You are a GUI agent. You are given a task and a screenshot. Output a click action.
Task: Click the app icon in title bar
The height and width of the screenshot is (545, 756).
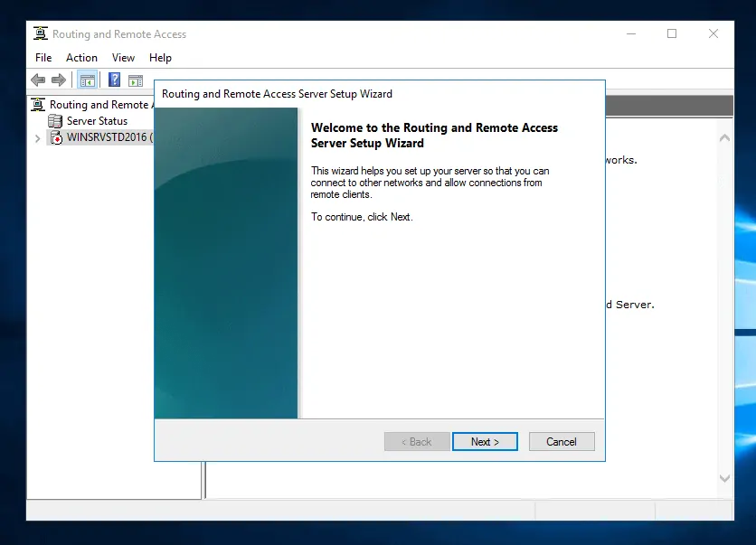click(x=41, y=34)
